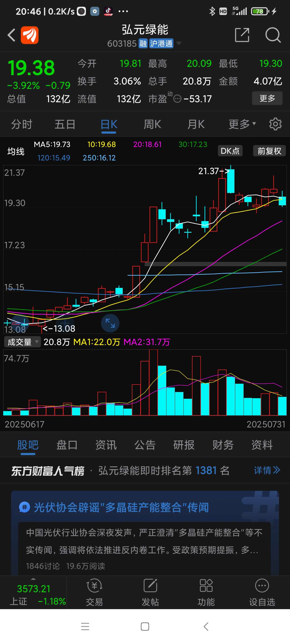Screen dimensions: 290x644
Task: Tap 1846讨论 discussion count
Action: (x=43, y=566)
